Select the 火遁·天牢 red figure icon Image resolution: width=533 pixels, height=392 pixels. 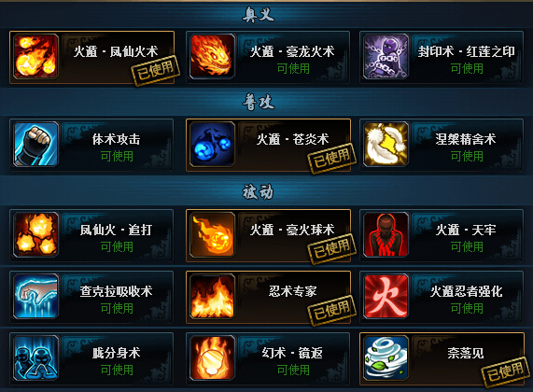[386, 234]
